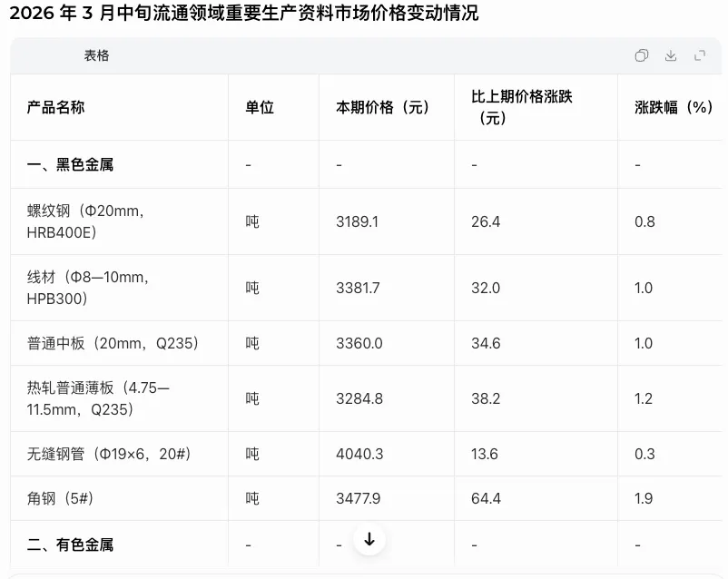Select price value 3189.1

[357, 221]
